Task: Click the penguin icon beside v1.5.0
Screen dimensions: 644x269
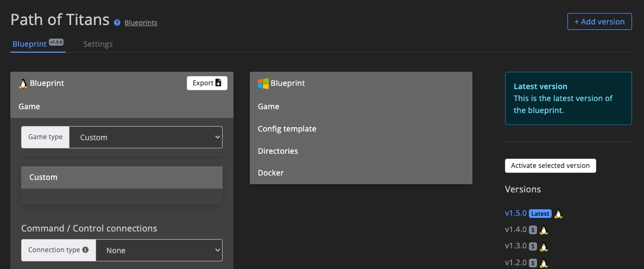Action: point(558,214)
